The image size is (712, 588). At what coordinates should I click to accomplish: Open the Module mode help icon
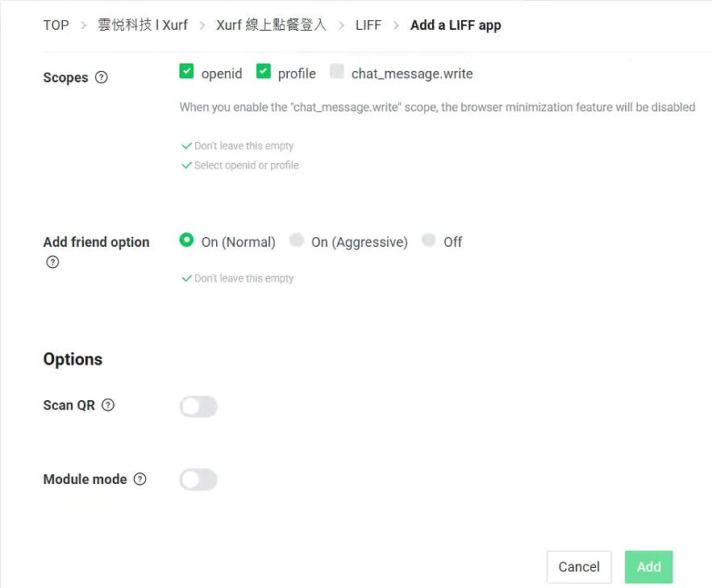(139, 478)
